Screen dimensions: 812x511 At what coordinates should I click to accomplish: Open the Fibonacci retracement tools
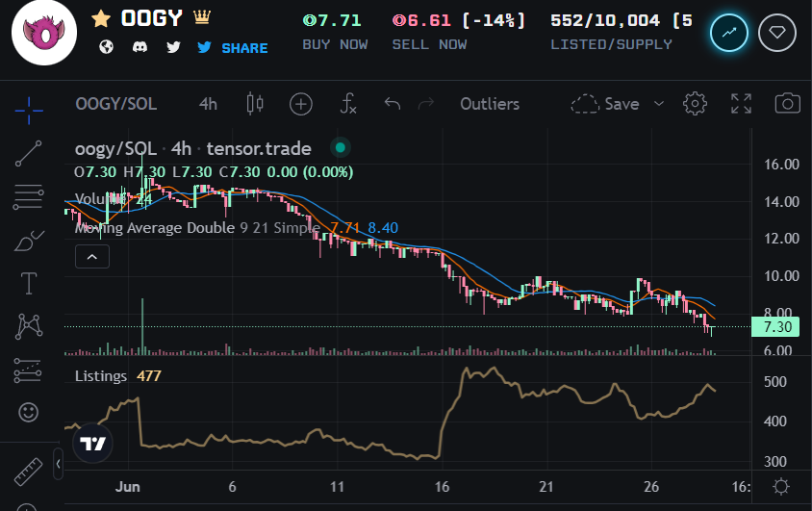tap(29, 196)
